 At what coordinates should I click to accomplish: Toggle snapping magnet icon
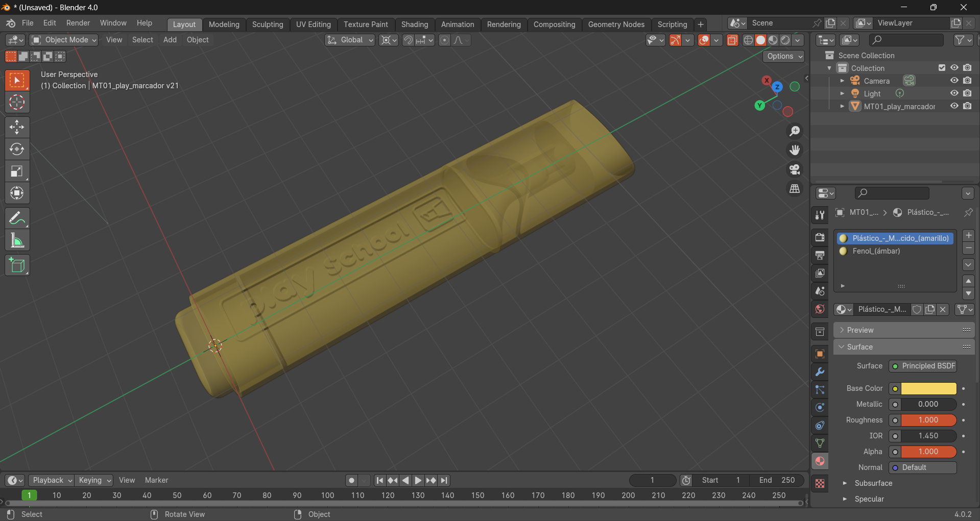[x=408, y=40]
